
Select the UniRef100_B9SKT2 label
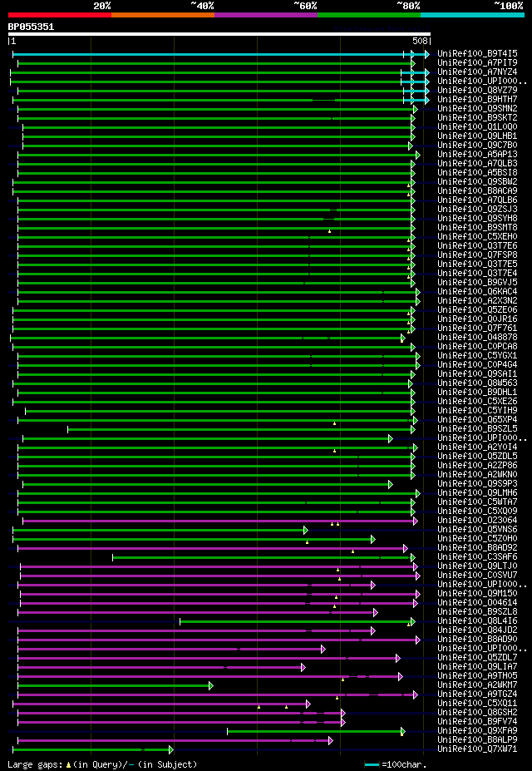(477, 118)
